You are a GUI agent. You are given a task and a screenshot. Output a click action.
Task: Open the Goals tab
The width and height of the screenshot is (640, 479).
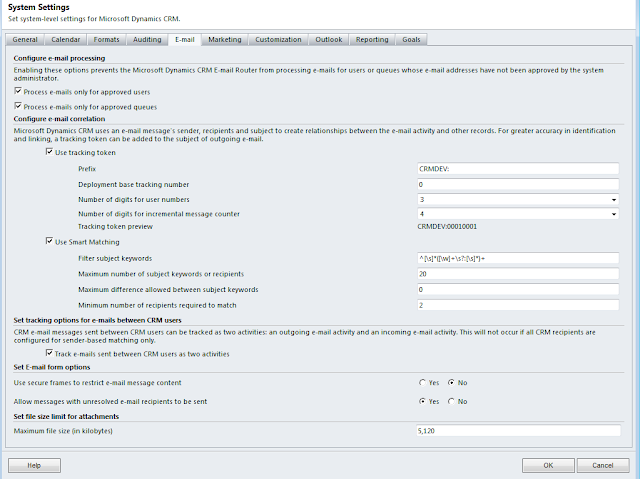tap(412, 40)
